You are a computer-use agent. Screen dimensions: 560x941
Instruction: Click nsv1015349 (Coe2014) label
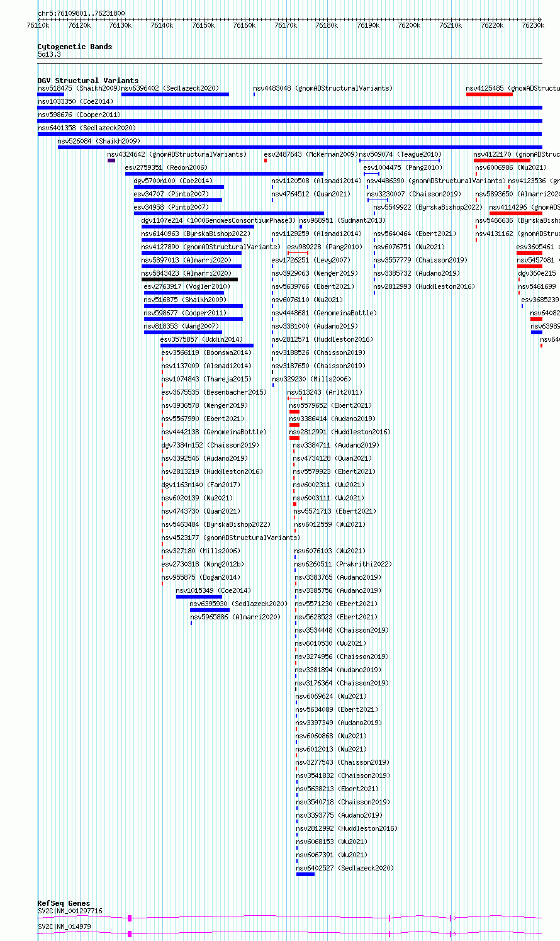pos(213,591)
